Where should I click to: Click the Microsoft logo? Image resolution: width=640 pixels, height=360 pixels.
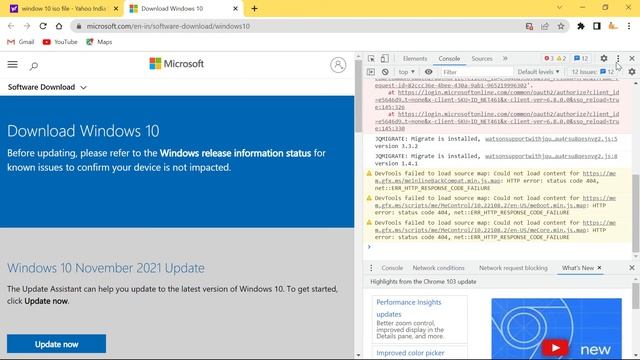[176, 64]
